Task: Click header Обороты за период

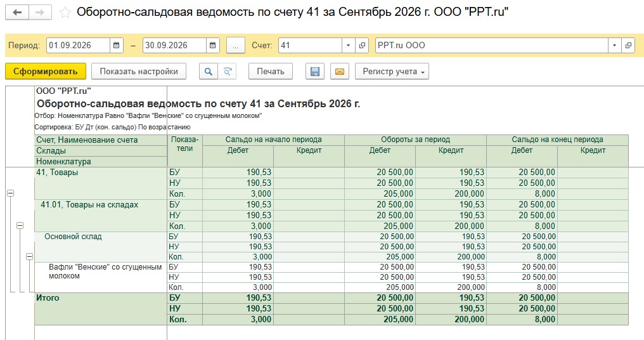Action: 415,140
